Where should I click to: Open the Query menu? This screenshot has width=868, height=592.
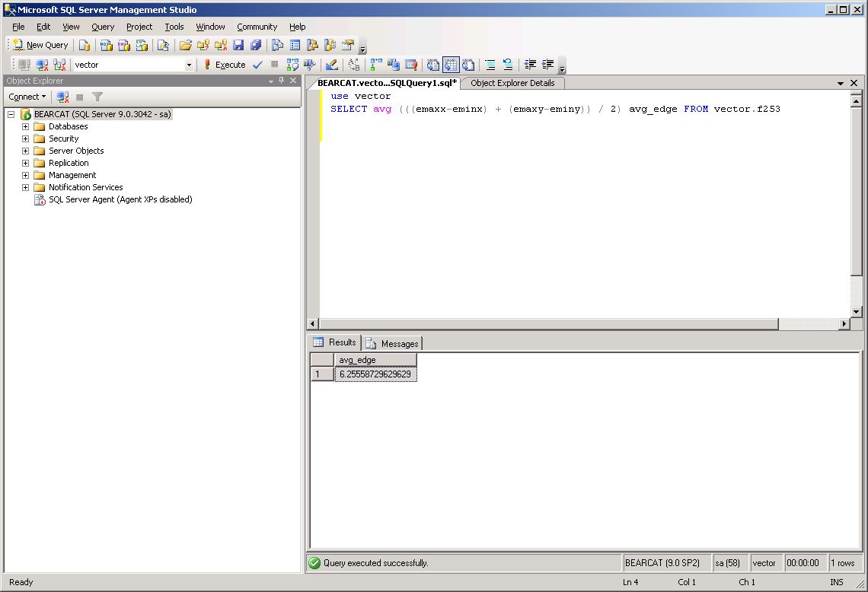click(103, 27)
